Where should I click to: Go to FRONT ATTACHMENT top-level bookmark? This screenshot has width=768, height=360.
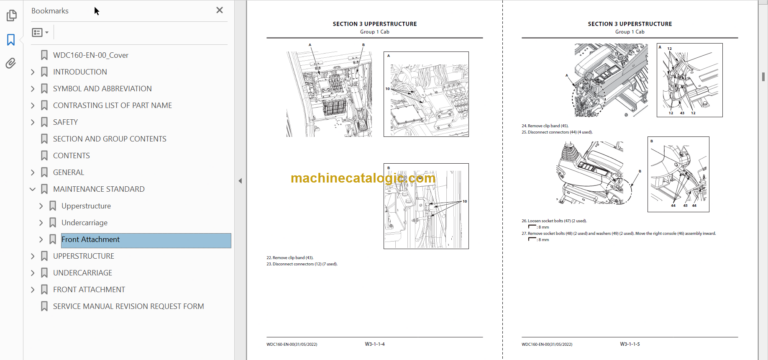(89, 289)
